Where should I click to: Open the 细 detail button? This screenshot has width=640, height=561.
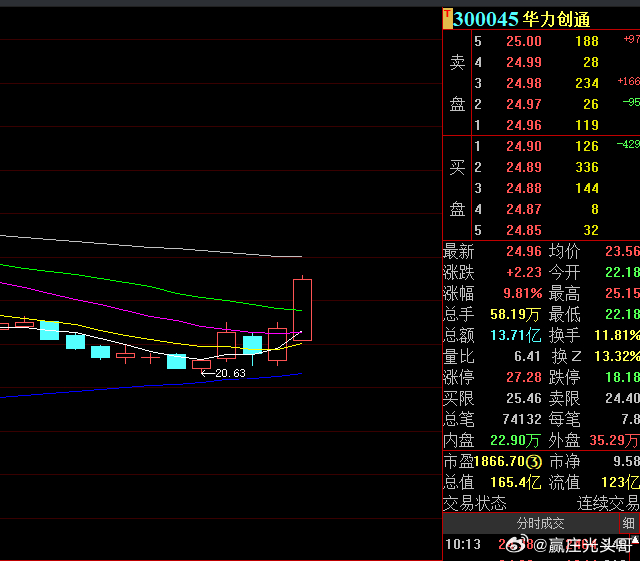(629, 523)
